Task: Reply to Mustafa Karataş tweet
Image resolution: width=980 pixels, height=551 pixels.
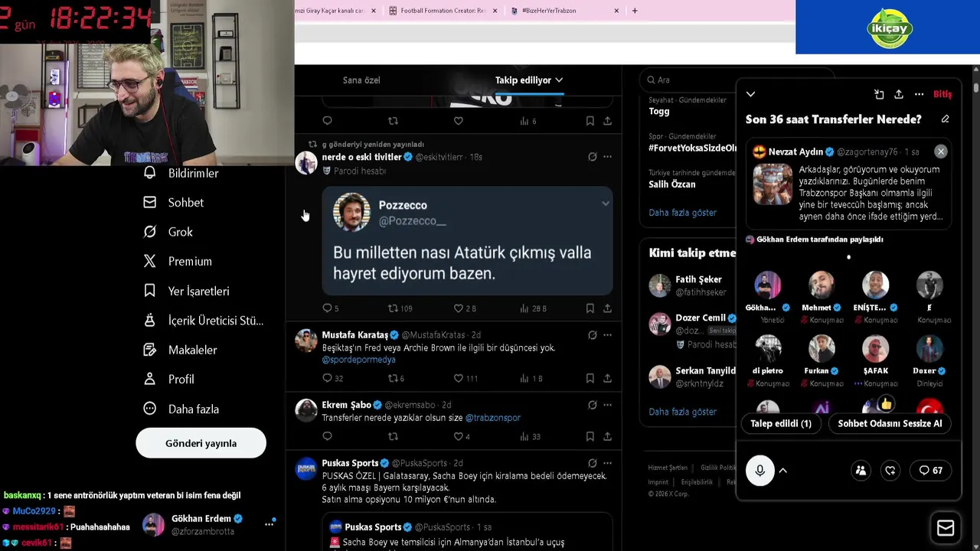Action: tap(332, 378)
